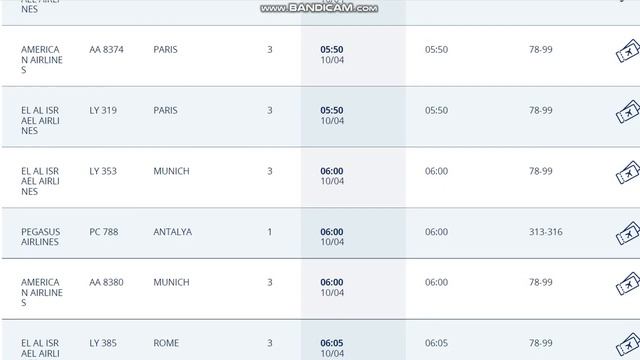This screenshot has width=640, height=360.
Task: Click ROME destination cell
Action: coord(166,343)
